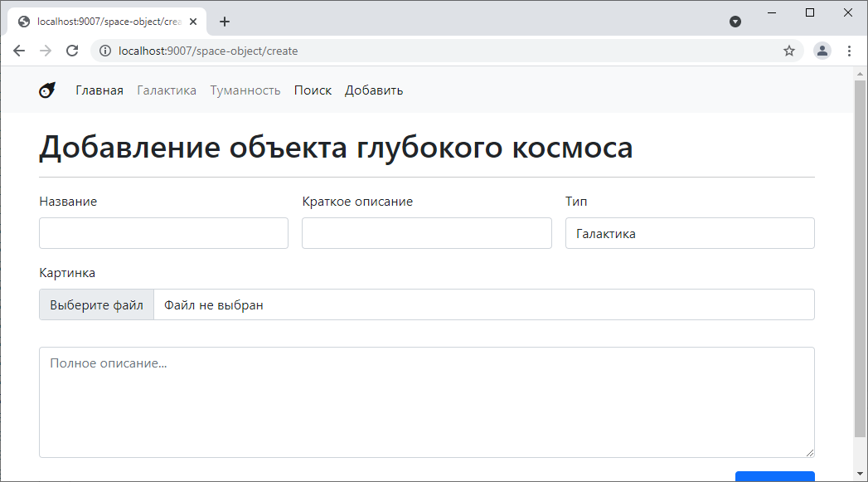Expand the Тип dropdown showing Галактика

tap(689, 233)
